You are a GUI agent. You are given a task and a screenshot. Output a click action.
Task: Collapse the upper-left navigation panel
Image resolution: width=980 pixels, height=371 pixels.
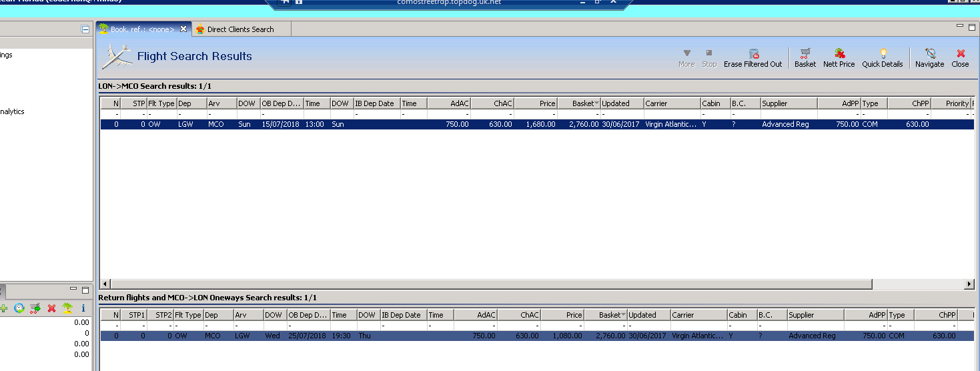pyautogui.click(x=85, y=29)
